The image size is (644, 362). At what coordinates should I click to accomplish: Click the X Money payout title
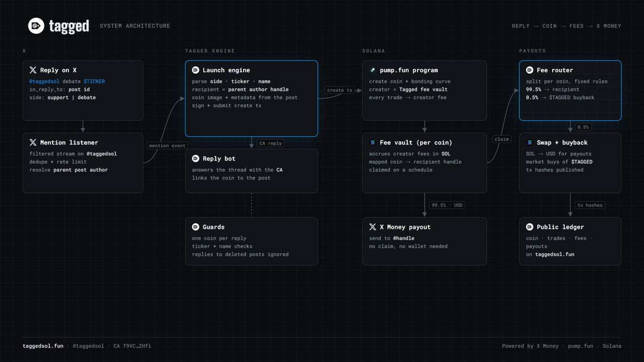(405, 227)
